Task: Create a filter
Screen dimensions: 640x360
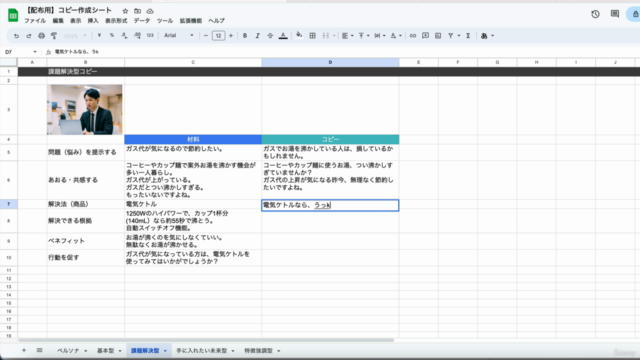Action: click(x=451, y=36)
